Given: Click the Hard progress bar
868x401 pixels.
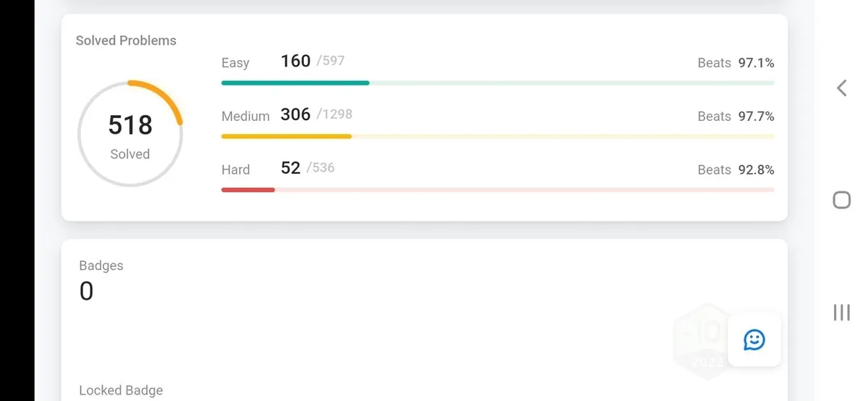Looking at the screenshot, I should click(x=498, y=190).
